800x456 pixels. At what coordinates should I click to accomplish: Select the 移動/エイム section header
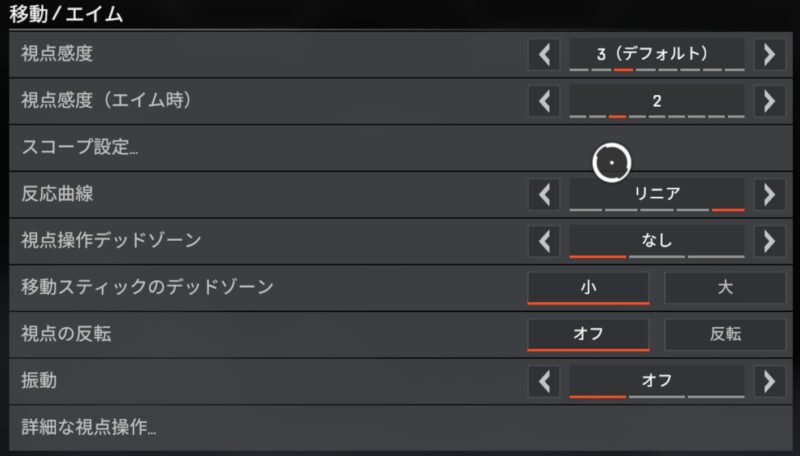pyautogui.click(x=65, y=15)
